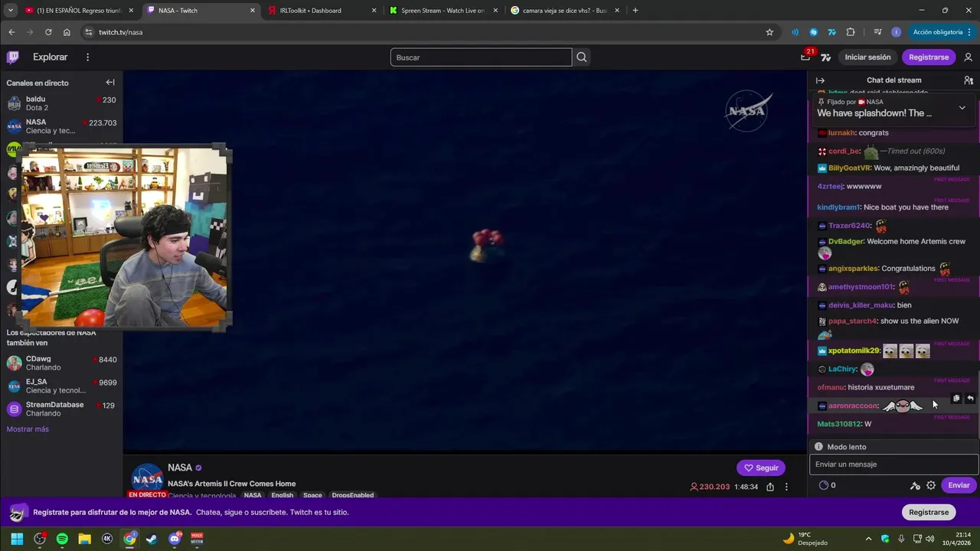
Task: Click the Enviar chat button
Action: (x=959, y=485)
